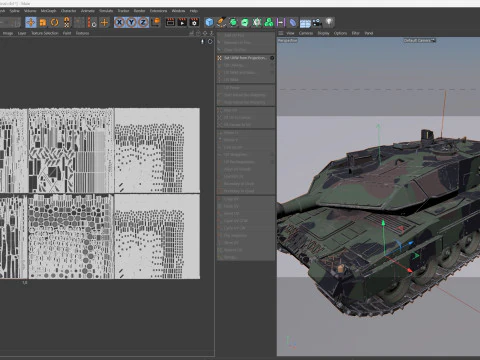The width and height of the screenshot is (480, 360).
Task: Click the purple symmetry-bars icon
Action: 281,23
